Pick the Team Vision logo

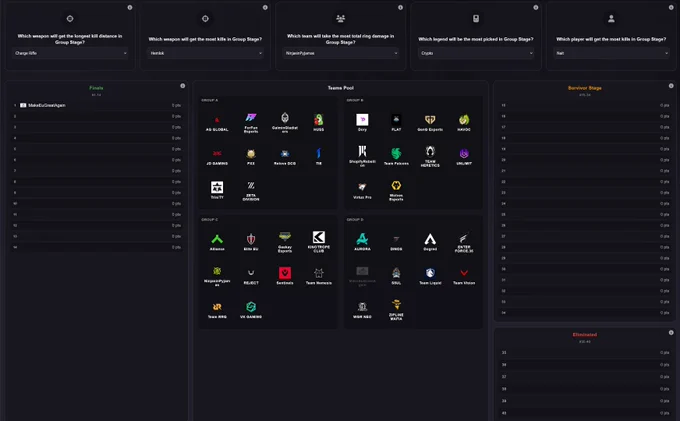(x=464, y=273)
